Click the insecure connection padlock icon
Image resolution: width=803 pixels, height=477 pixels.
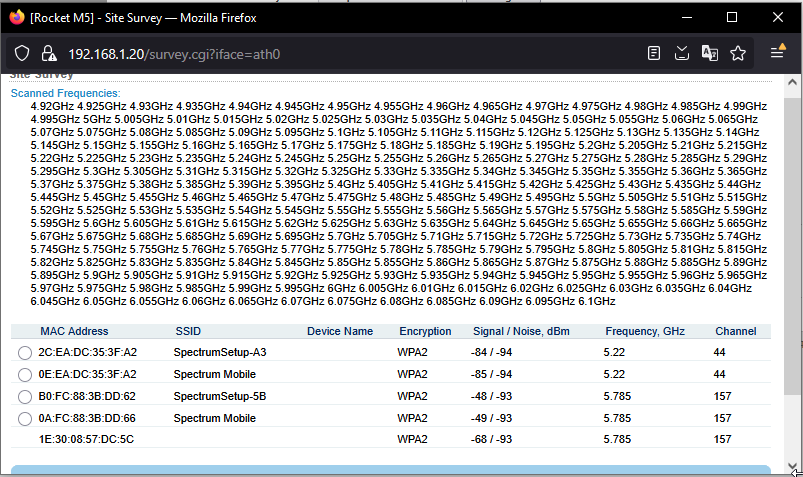49,53
